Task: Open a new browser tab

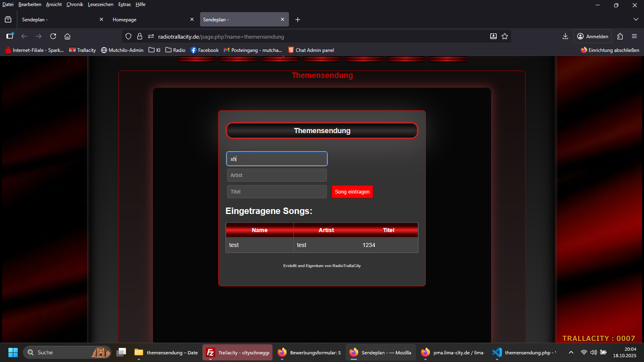Action: [x=298, y=20]
